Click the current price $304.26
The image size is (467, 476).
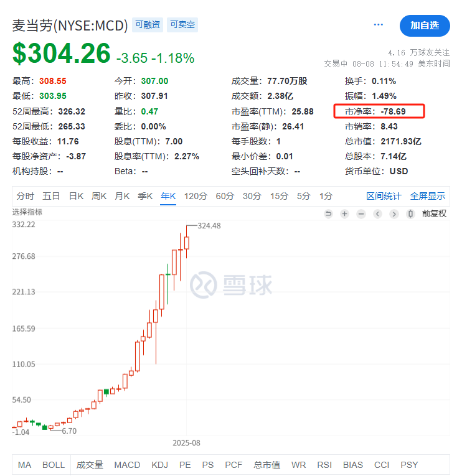point(62,54)
